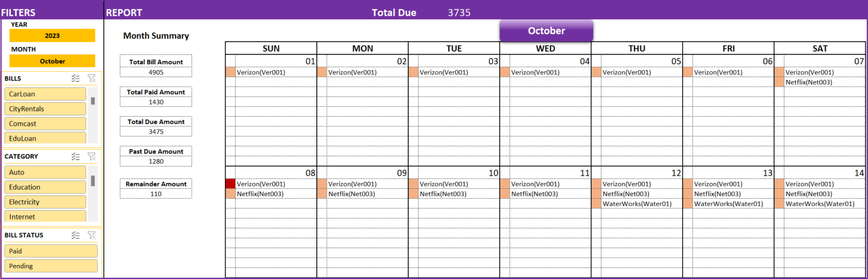Click the BILLS slicer scrollbar handle
Image resolution: width=868 pixels, height=279 pixels.
click(93, 101)
